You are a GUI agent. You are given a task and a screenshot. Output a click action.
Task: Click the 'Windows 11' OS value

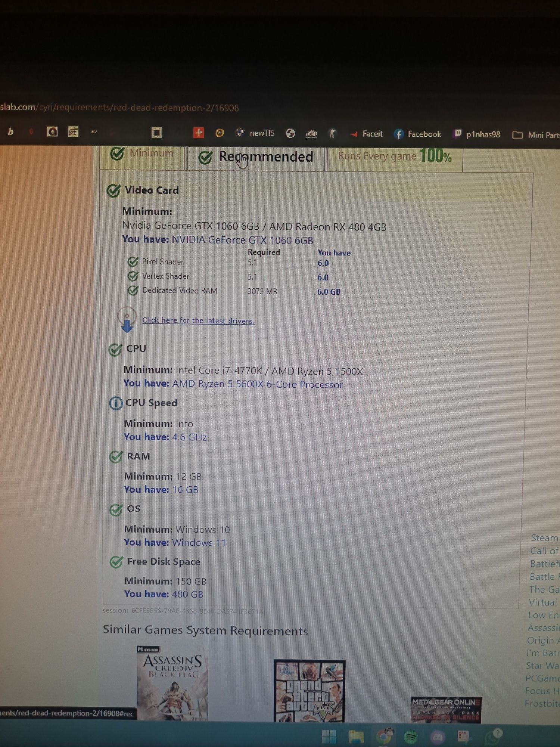click(x=199, y=542)
